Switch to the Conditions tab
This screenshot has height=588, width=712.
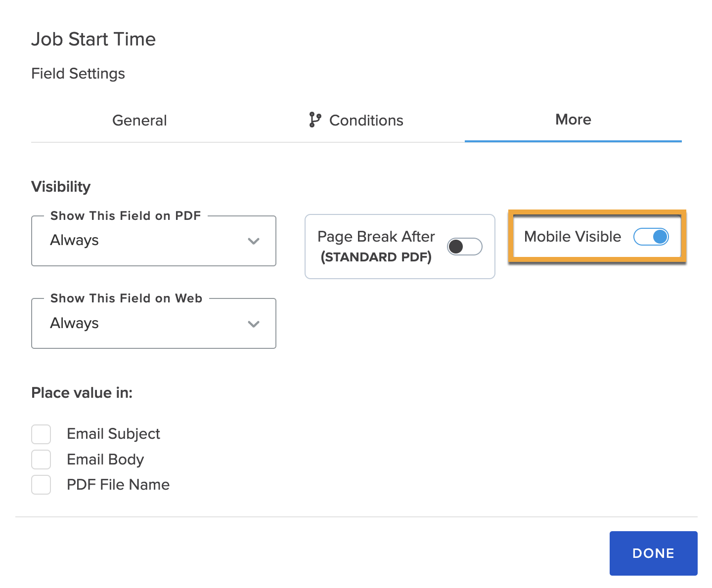(x=366, y=120)
